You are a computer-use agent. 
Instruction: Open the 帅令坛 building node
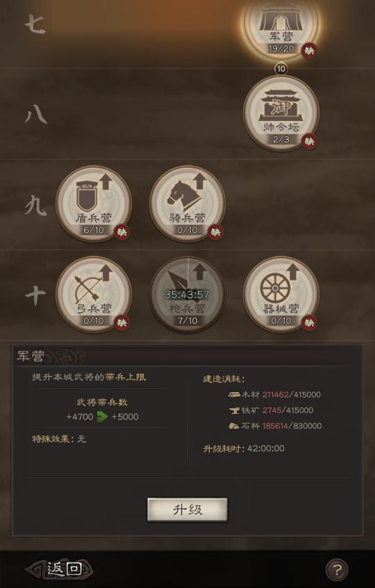281,113
